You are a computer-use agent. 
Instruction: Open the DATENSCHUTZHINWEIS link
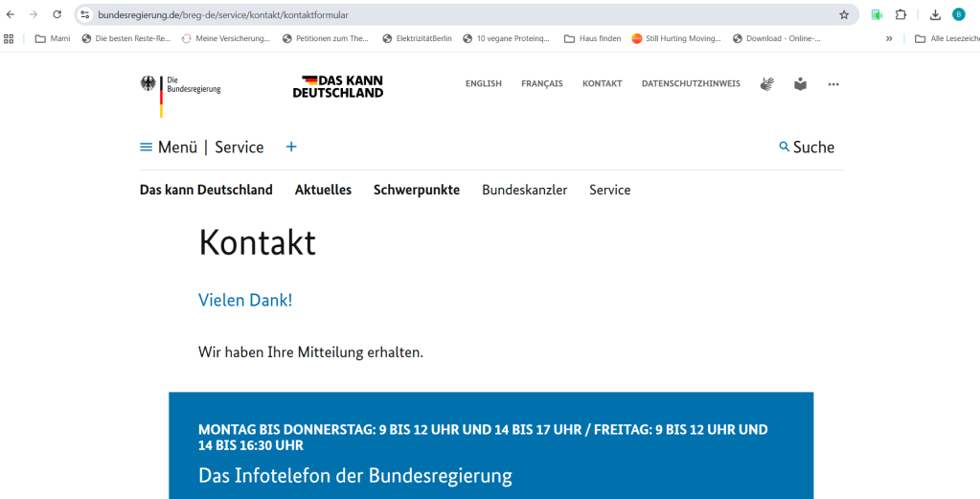[691, 84]
